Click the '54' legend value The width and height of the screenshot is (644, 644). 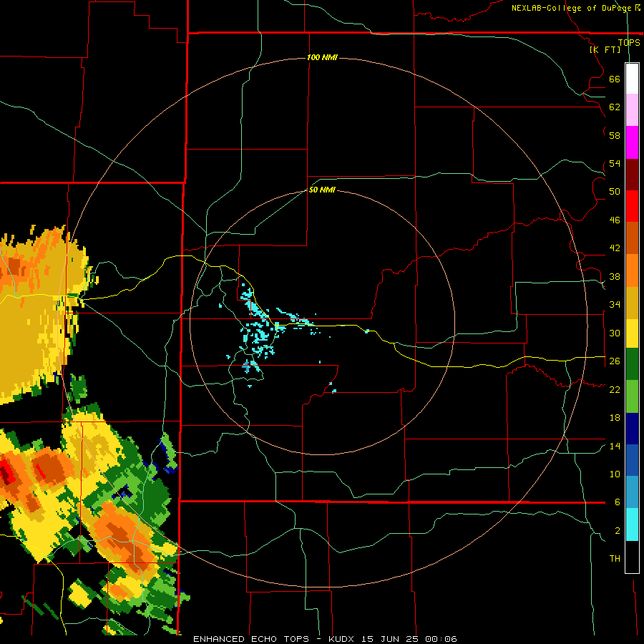pyautogui.click(x=615, y=163)
